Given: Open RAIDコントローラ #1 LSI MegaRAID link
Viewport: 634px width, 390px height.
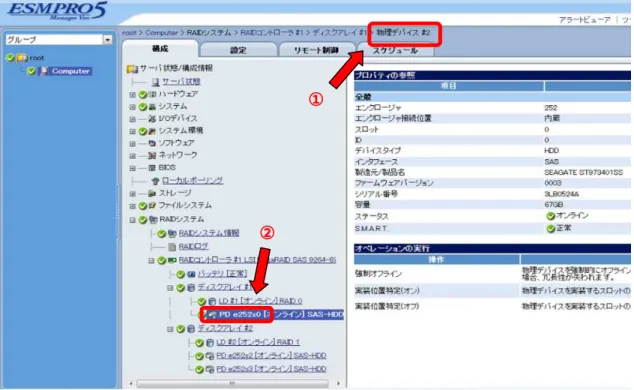Looking at the screenshot, I should pyautogui.click(x=257, y=260).
